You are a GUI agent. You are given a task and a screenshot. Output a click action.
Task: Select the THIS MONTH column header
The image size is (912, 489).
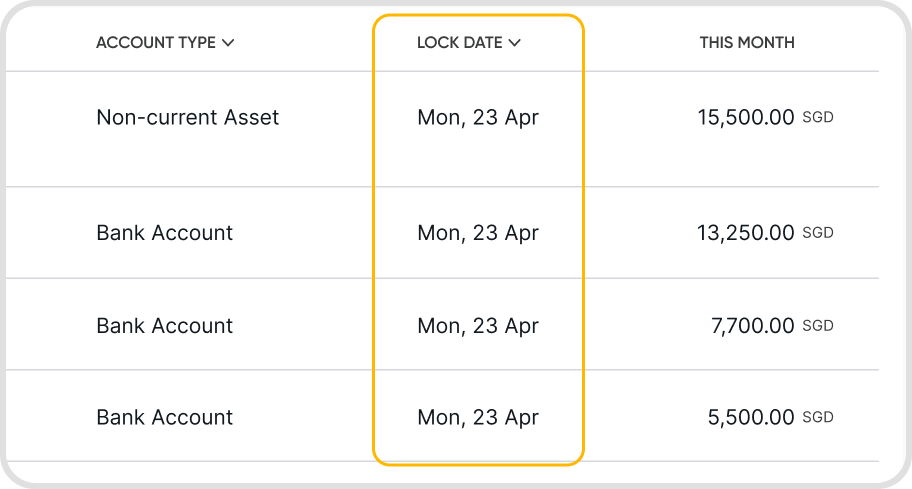747,43
